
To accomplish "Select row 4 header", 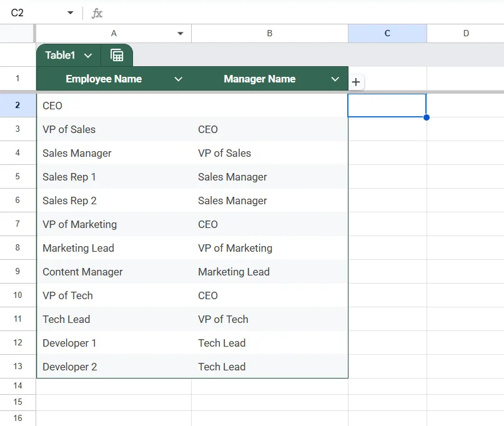I will click(x=17, y=152).
